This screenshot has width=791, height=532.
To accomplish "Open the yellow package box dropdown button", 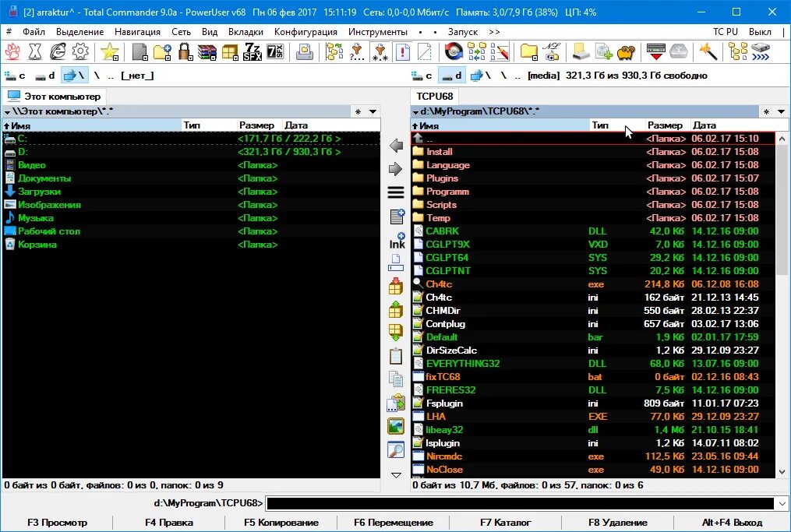I will [230, 51].
